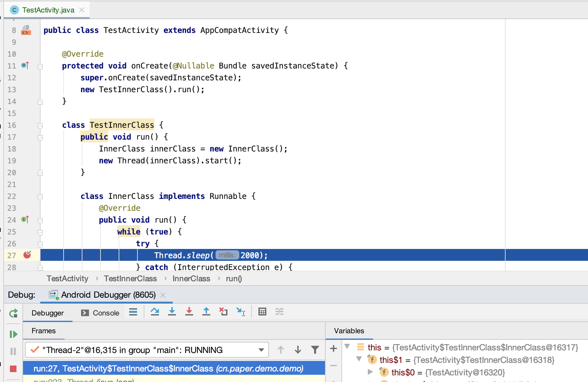Switch to the Debugger tab
Screen dimensions: 588x382
click(48, 313)
